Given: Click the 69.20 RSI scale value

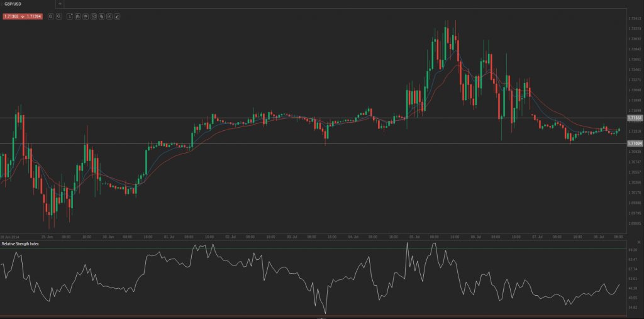Looking at the screenshot, I should (633, 250).
